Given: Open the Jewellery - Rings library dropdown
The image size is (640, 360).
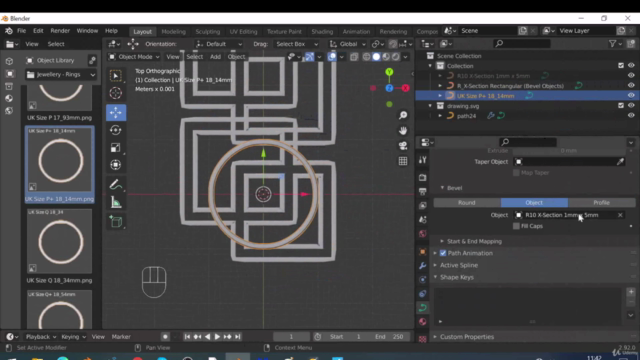Looking at the screenshot, I should tap(61, 75).
